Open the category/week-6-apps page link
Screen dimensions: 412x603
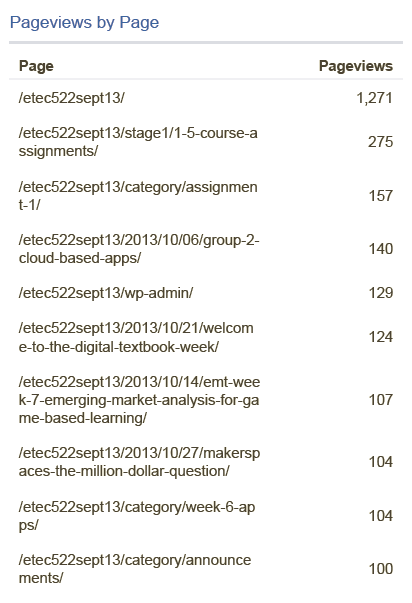[137, 516]
